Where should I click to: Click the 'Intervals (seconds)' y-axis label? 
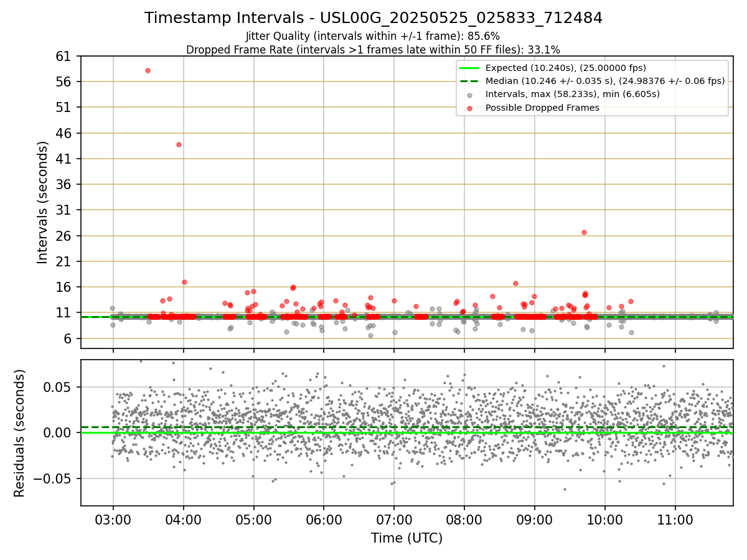point(42,202)
